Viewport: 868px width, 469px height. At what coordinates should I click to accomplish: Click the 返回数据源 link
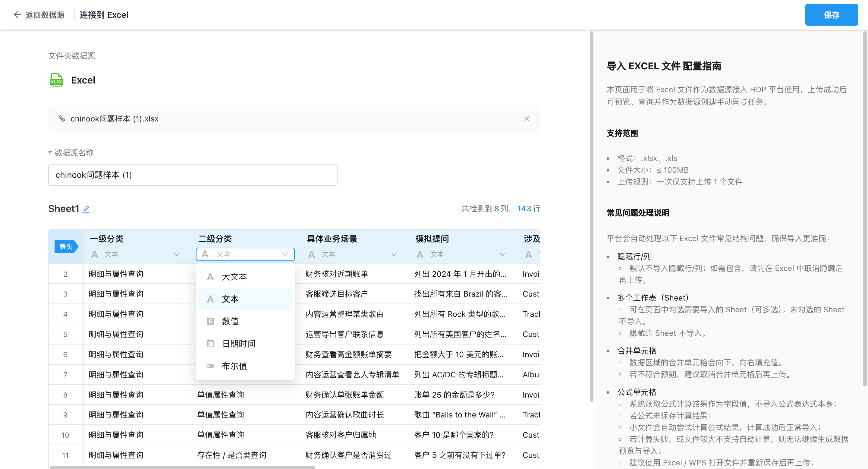tap(45, 15)
